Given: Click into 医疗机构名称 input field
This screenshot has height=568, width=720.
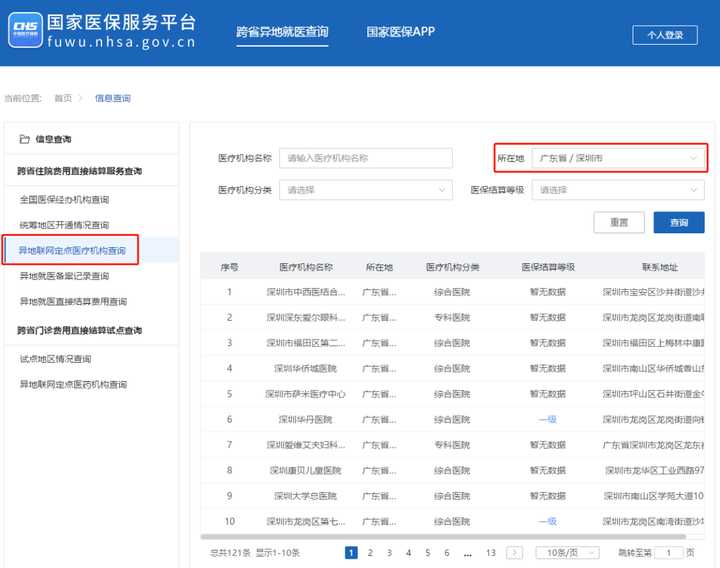Looking at the screenshot, I should tap(366, 158).
